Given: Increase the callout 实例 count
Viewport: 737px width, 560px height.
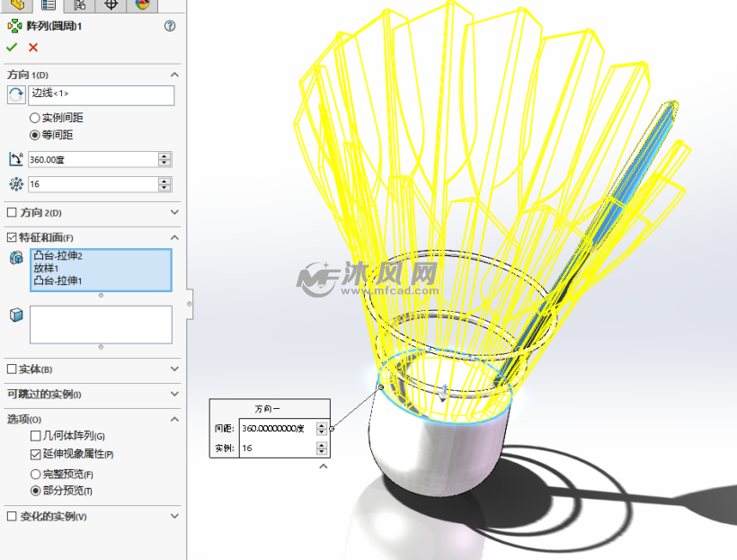Looking at the screenshot, I should [322, 445].
